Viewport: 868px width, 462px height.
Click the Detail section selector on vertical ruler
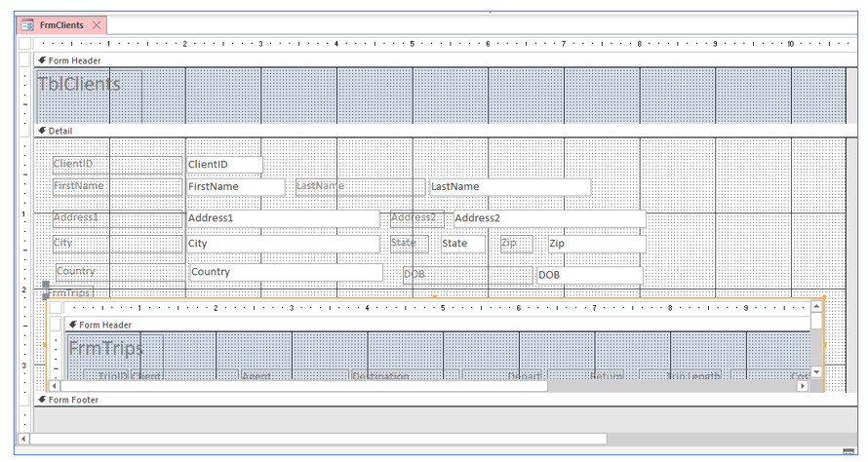coord(25,131)
